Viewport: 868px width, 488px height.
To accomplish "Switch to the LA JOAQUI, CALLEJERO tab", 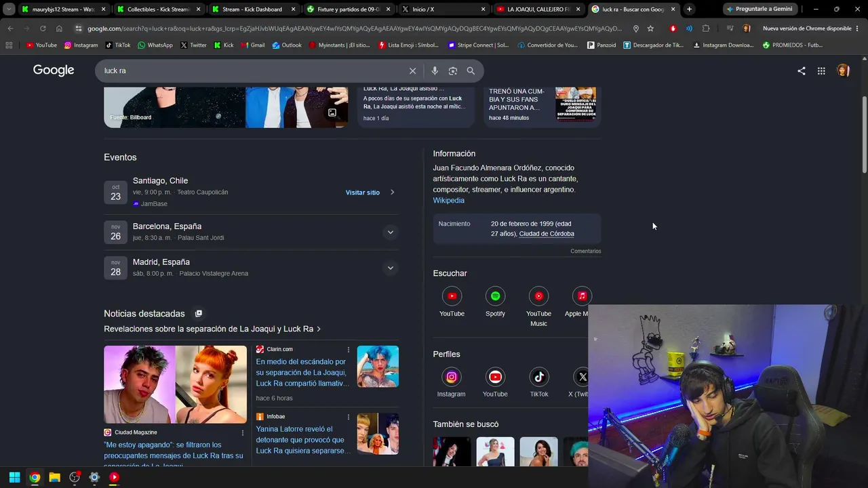I will coord(538,9).
